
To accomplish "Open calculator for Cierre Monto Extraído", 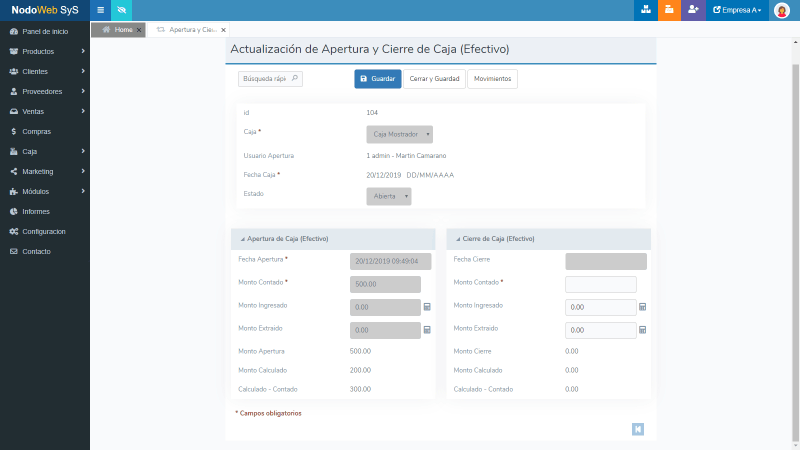I will pos(643,329).
